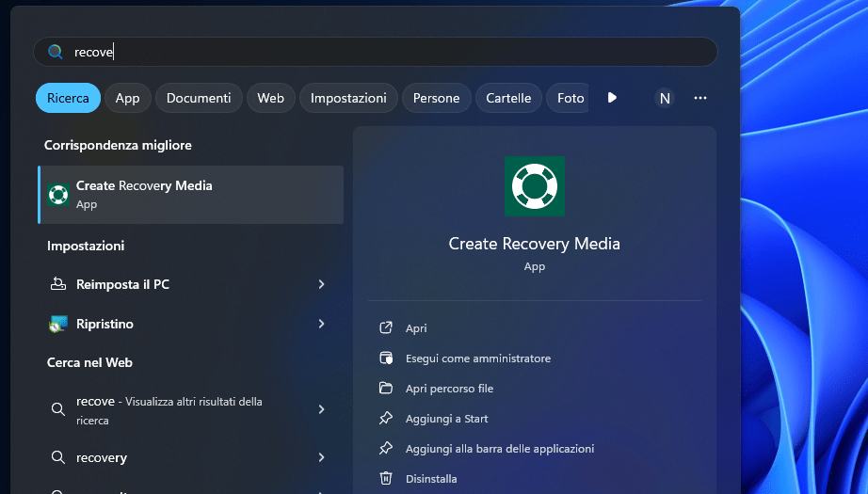868x494 pixels.
Task: Click the search magnifier icon in search box
Action: tap(56, 53)
